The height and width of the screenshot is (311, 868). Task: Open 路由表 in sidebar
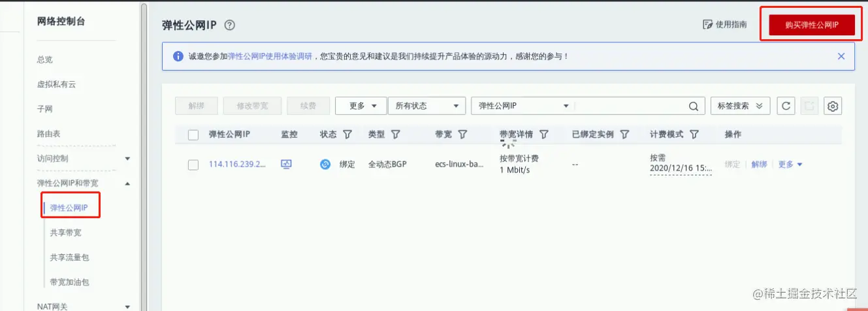pyautogui.click(x=49, y=133)
